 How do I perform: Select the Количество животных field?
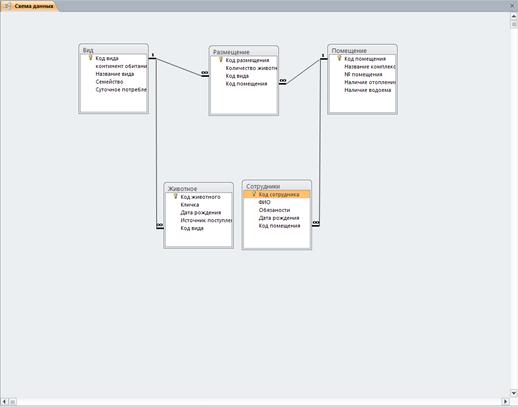point(244,68)
